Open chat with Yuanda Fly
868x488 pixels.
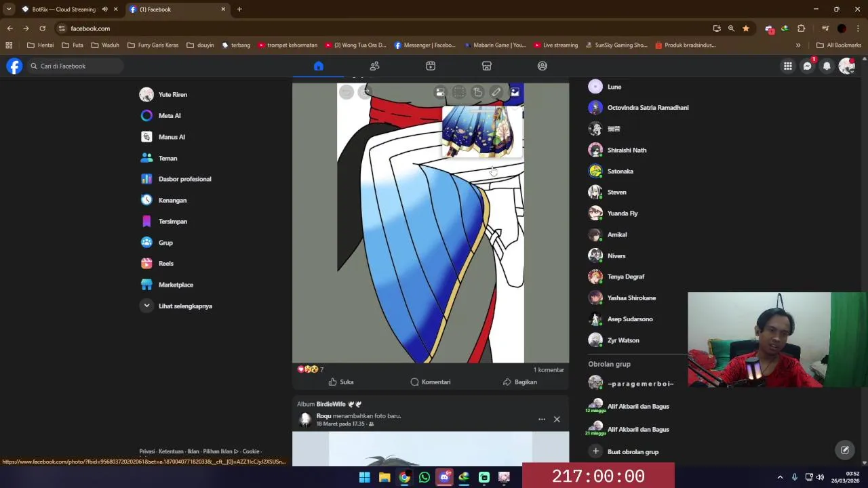click(x=622, y=213)
